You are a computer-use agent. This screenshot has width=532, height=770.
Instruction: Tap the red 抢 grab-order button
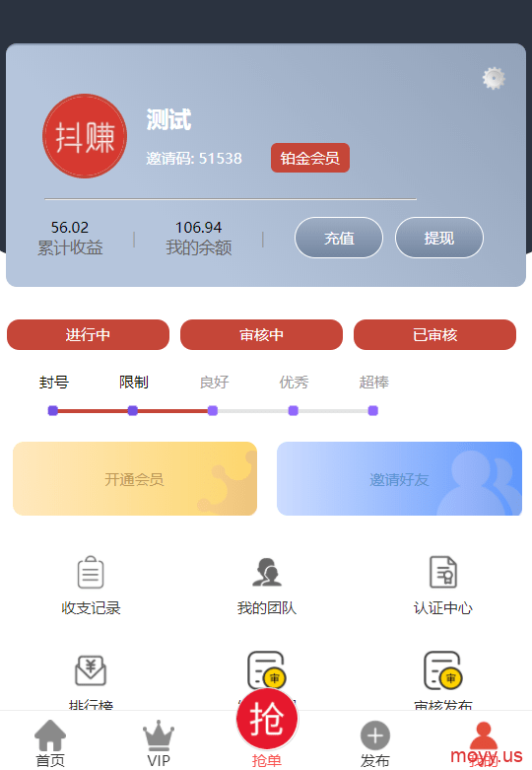point(267,719)
